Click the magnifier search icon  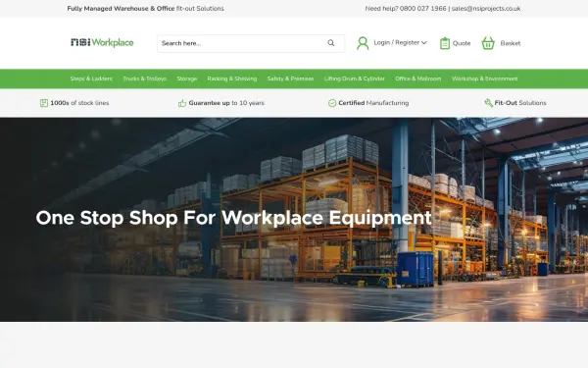click(x=331, y=43)
